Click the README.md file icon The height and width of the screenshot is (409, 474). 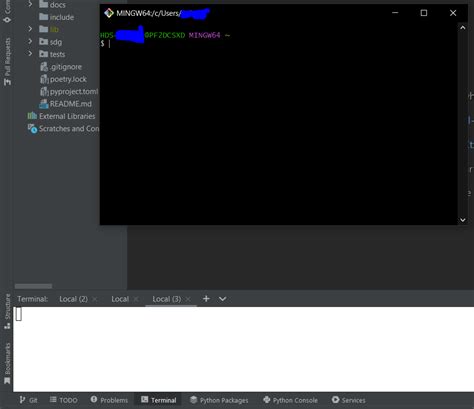[44, 104]
